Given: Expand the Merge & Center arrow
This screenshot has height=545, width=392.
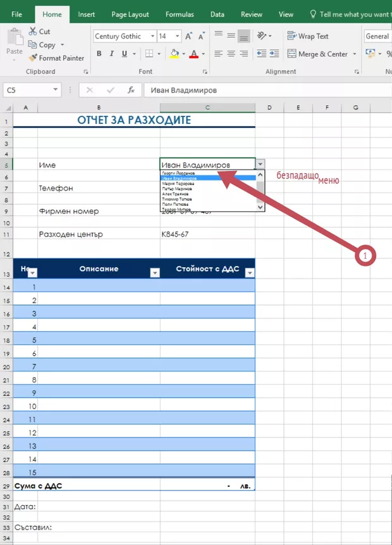Looking at the screenshot, I should (x=355, y=54).
